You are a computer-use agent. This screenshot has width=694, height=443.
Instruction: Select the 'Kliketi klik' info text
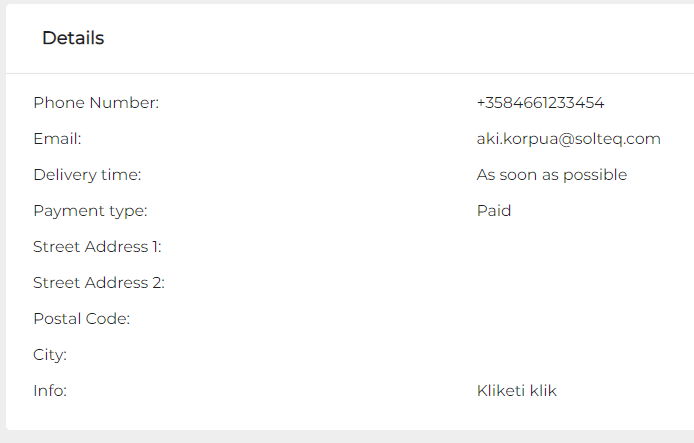[x=517, y=391]
